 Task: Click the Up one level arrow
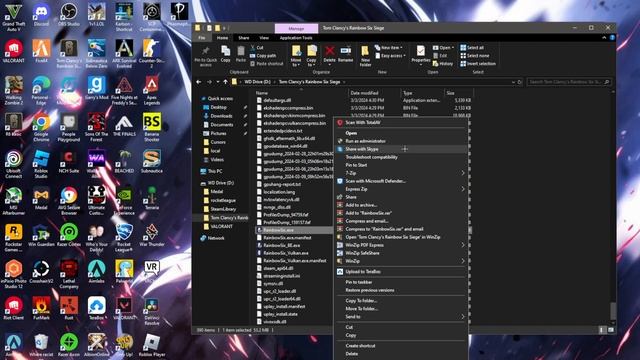[225, 82]
